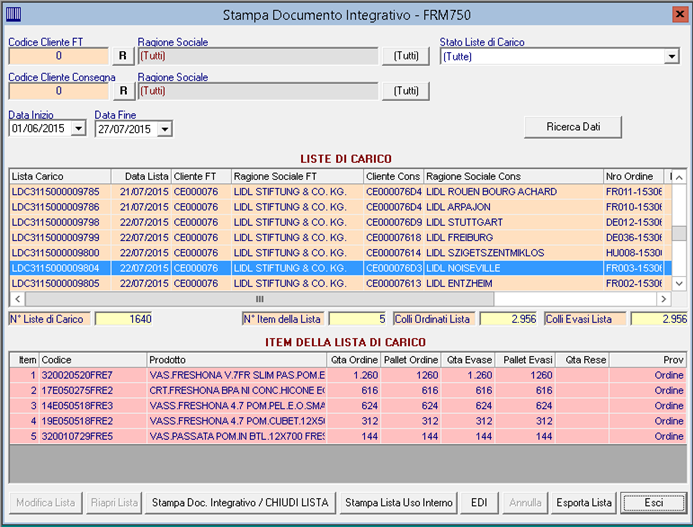Click the list scrollbar up arrow
Image resolution: width=693 pixels, height=527 pixels.
coord(679,177)
